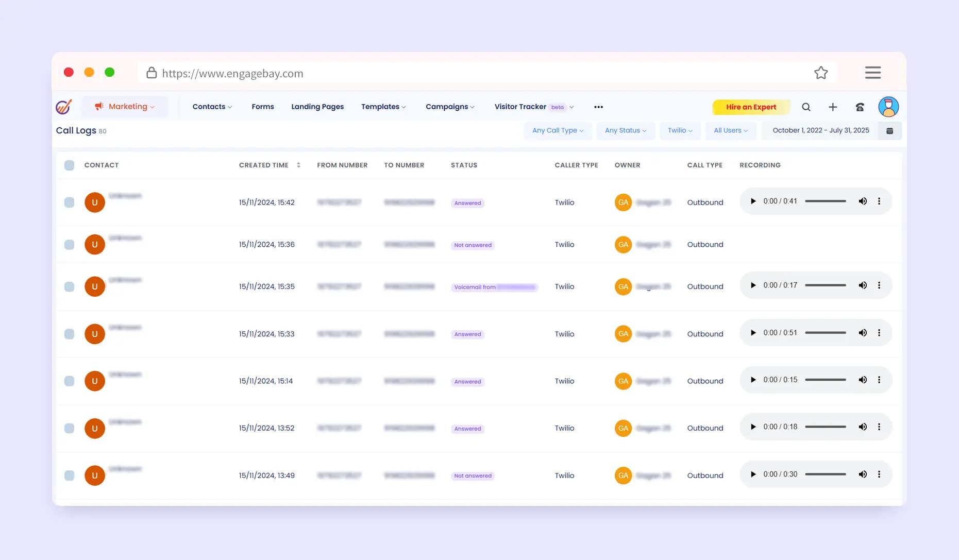Mute the 0:41 recording volume
The height and width of the screenshot is (560, 959).
(862, 201)
